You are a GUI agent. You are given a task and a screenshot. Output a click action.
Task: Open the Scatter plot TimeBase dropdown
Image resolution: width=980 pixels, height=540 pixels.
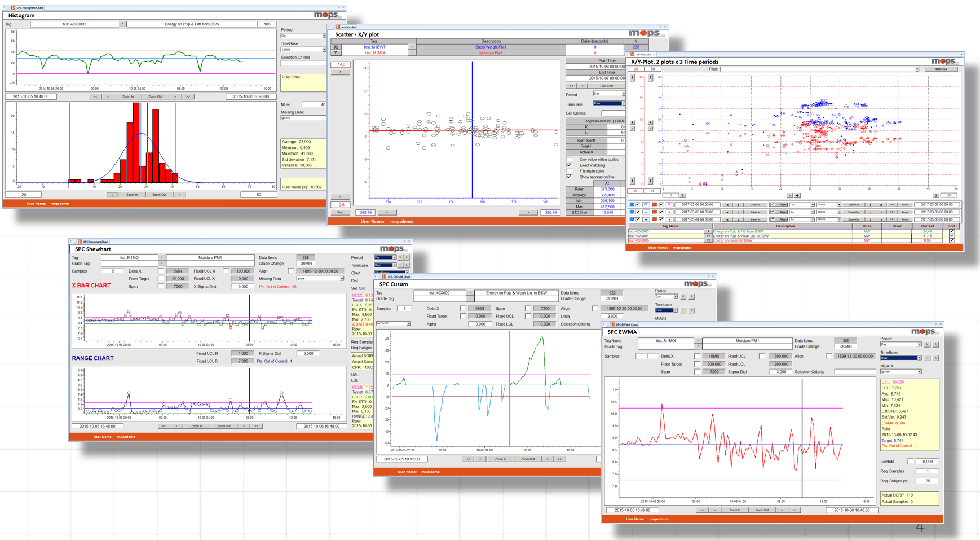[x=623, y=104]
